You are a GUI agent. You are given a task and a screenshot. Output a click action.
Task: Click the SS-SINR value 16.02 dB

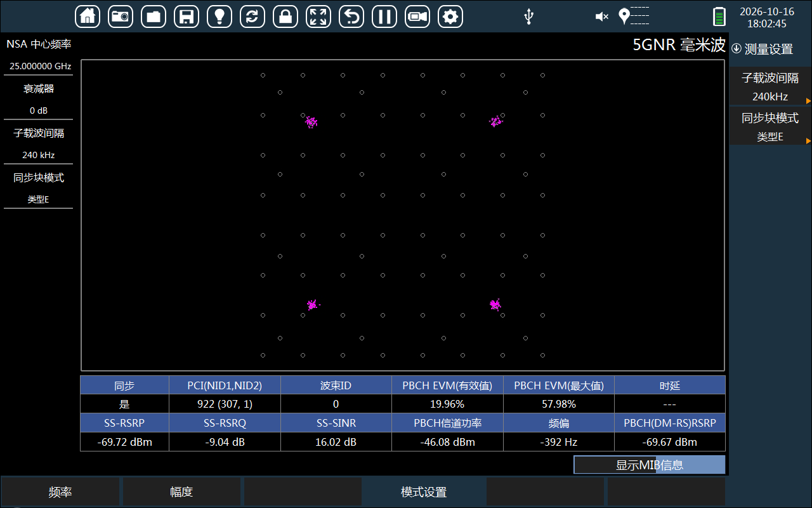point(336,442)
